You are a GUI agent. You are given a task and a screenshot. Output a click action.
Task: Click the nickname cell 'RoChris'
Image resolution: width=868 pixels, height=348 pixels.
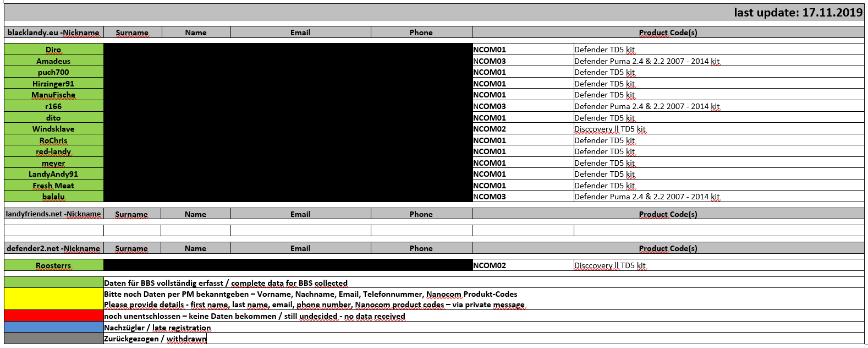pyautogui.click(x=53, y=140)
